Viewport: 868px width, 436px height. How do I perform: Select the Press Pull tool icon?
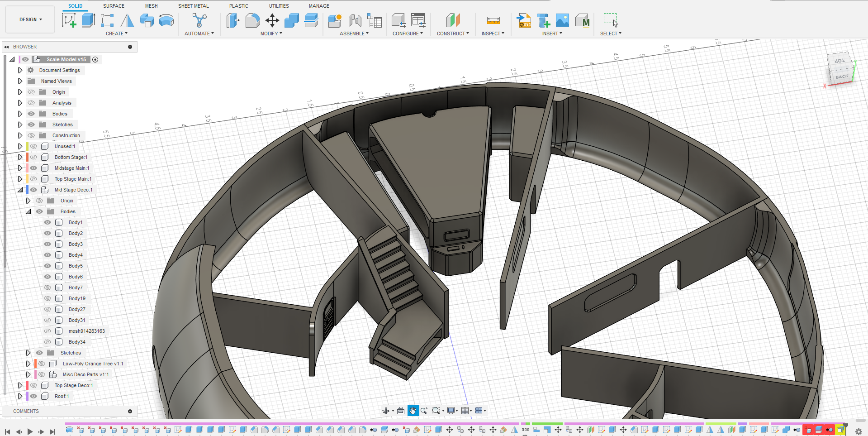pos(233,20)
